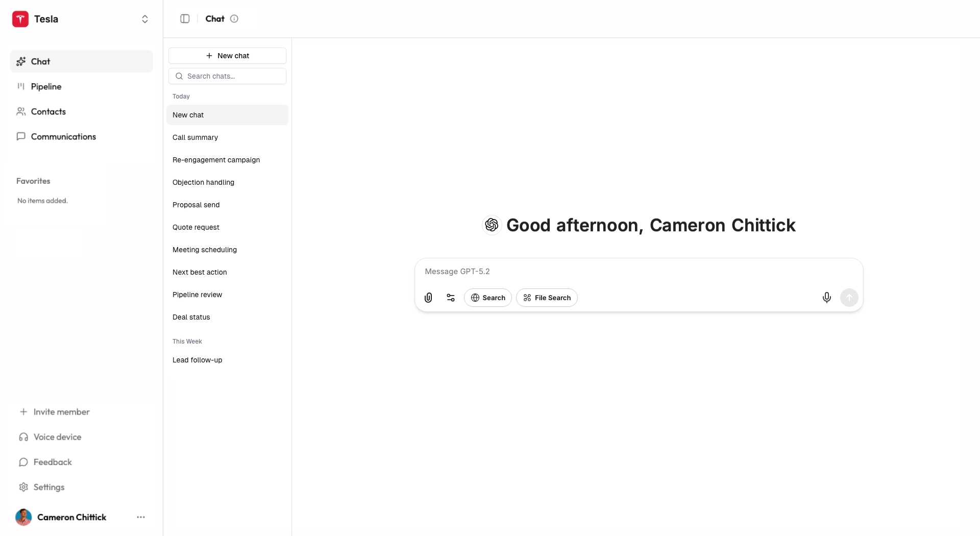Screen dimensions: 980x536
Task: Send the message with the arrow icon
Action: coord(849,298)
